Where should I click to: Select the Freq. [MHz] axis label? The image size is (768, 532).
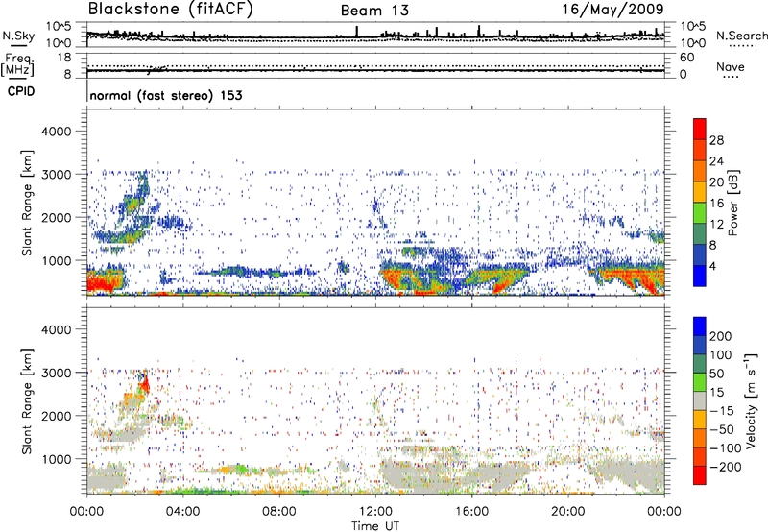click(x=18, y=65)
